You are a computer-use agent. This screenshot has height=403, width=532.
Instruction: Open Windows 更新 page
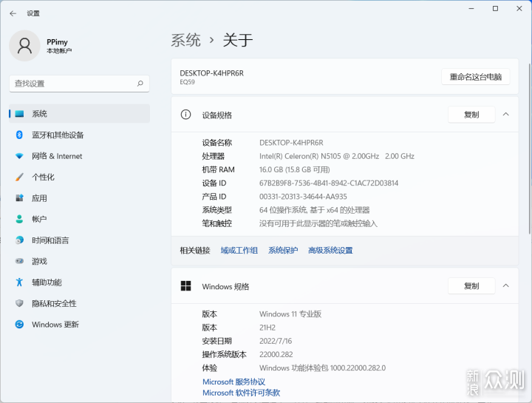click(79, 324)
